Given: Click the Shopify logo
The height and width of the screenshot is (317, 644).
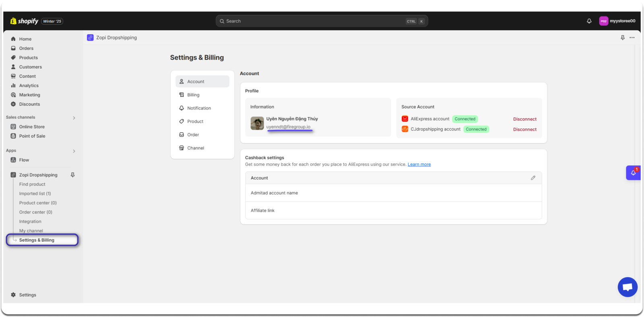Looking at the screenshot, I should tap(24, 21).
